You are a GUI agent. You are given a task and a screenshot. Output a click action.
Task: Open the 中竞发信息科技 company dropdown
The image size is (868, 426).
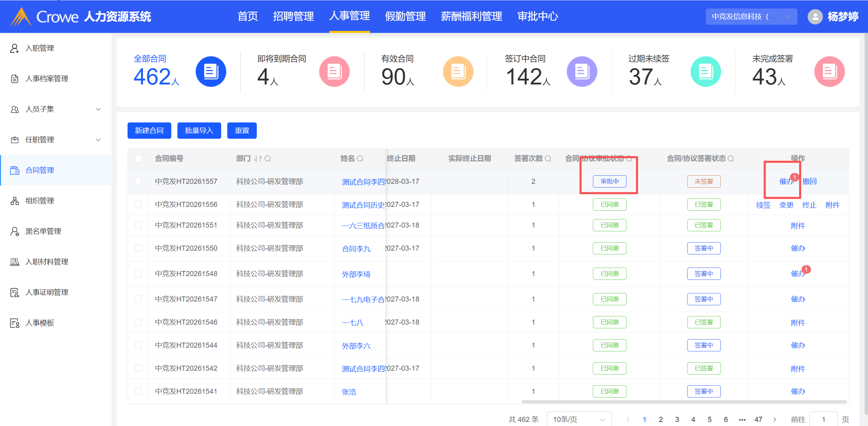pos(751,17)
